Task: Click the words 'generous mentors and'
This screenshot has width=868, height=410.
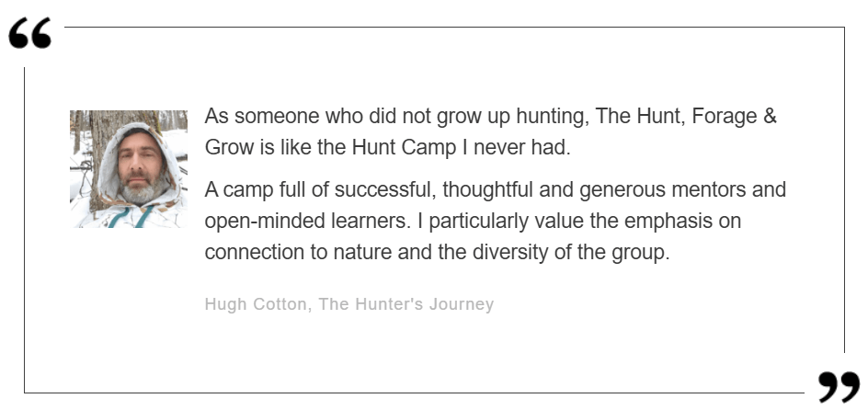Action: (682, 189)
